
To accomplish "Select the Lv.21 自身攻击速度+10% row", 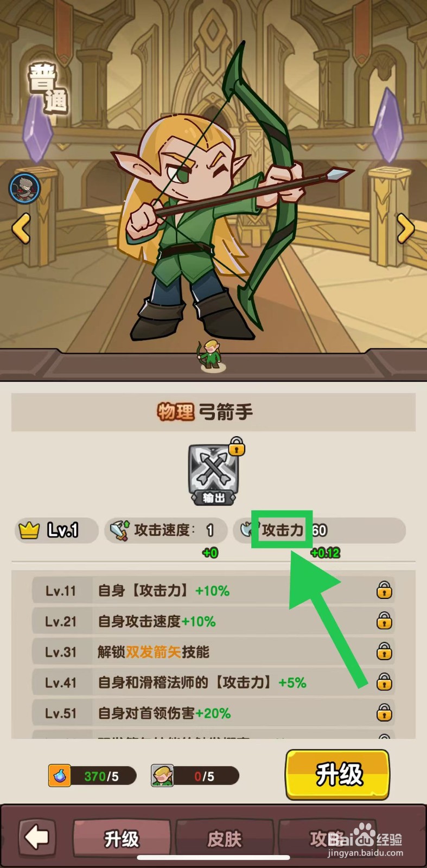I will (x=213, y=621).
